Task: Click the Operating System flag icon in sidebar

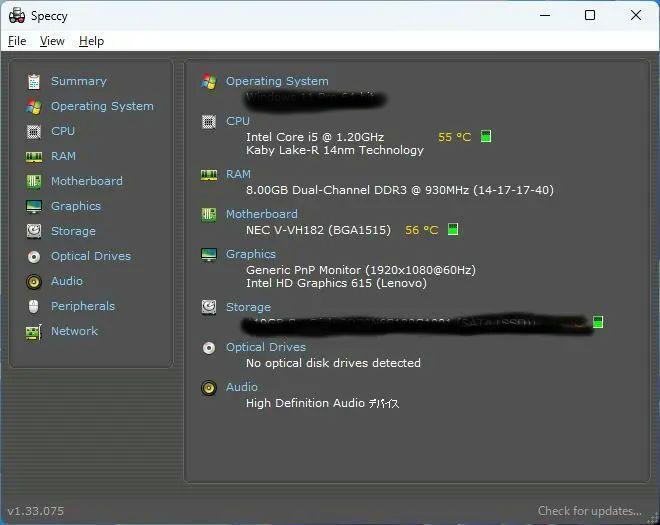Action: click(x=33, y=107)
